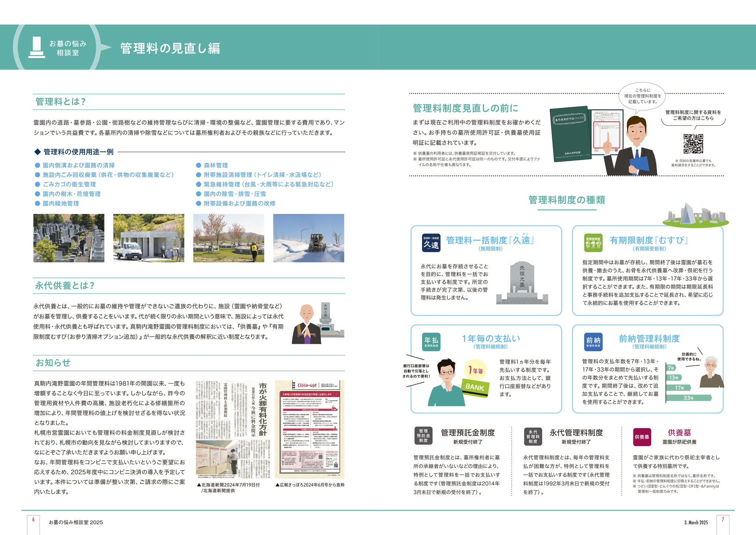Click the QR code for document requests

pos(693,144)
